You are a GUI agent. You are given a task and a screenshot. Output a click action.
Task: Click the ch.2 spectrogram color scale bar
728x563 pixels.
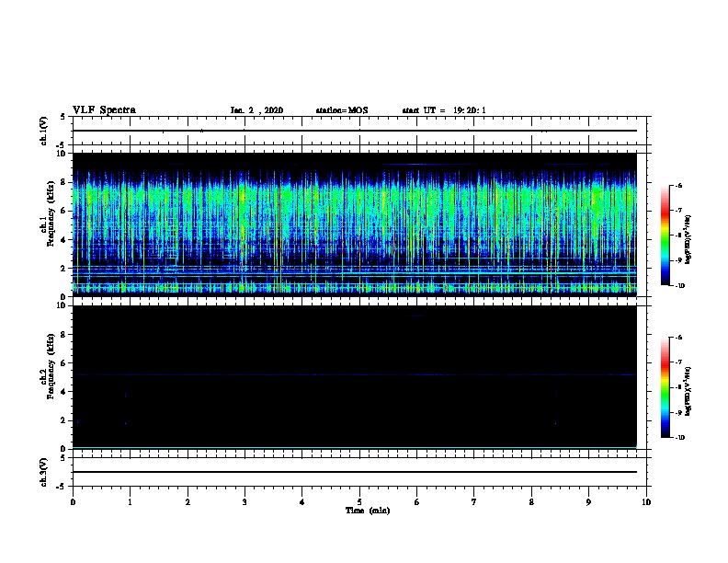(665, 387)
